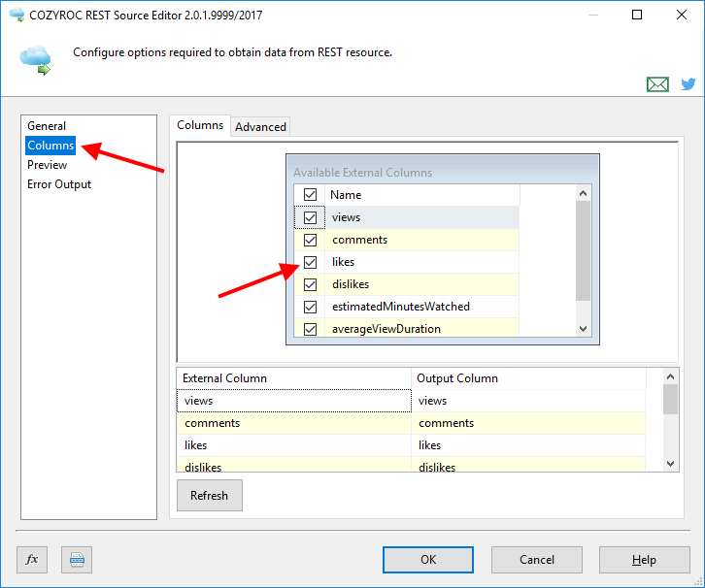
Task: Click available columns scroll up arrow
Action: pos(584,194)
